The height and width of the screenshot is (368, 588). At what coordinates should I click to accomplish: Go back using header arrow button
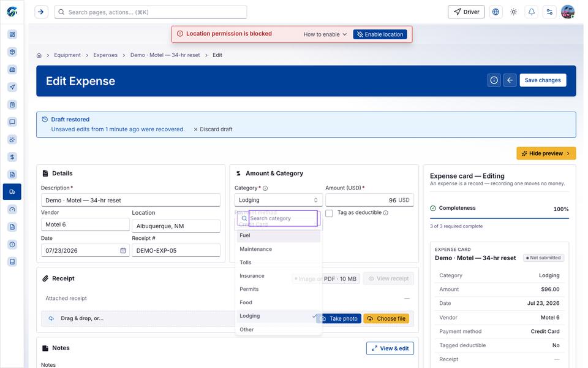click(510, 80)
